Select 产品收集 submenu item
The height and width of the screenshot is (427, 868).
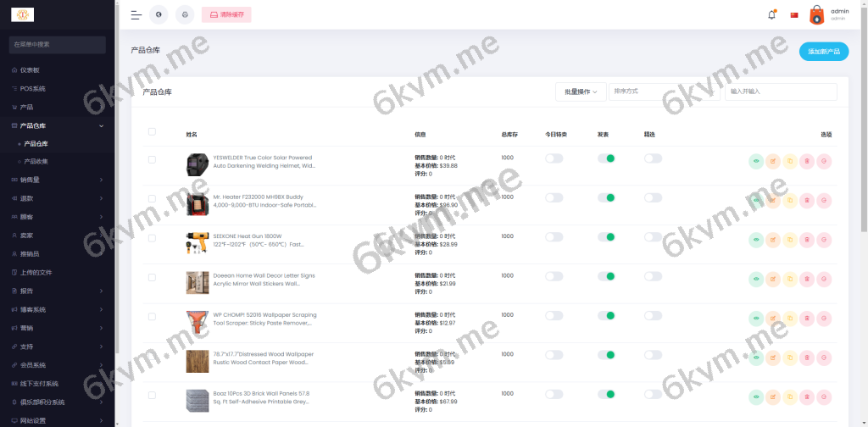pyautogui.click(x=36, y=161)
